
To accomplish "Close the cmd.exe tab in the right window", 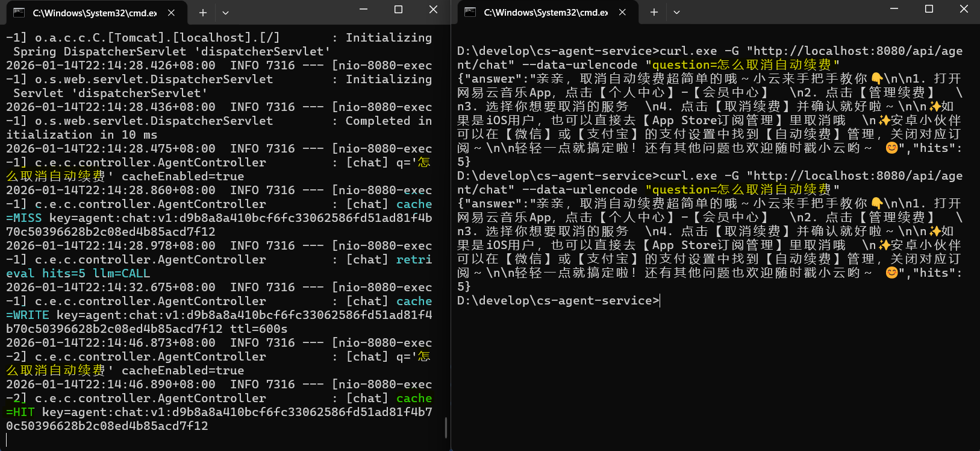I will point(622,13).
